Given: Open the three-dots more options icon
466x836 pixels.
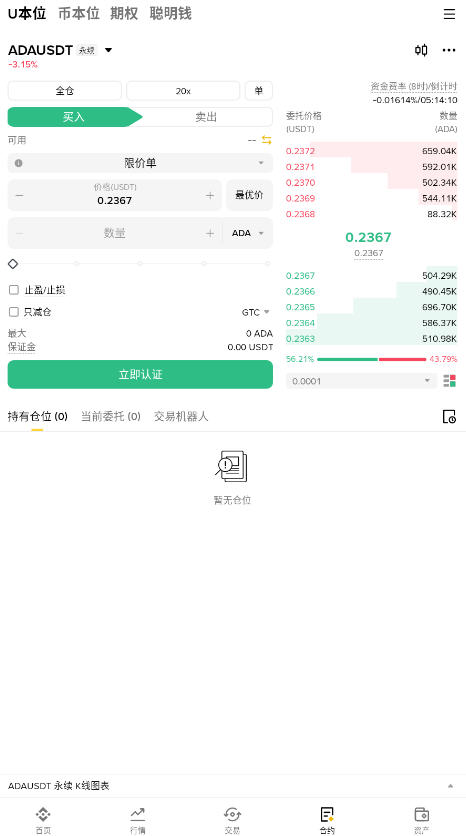Looking at the screenshot, I should point(449,50).
